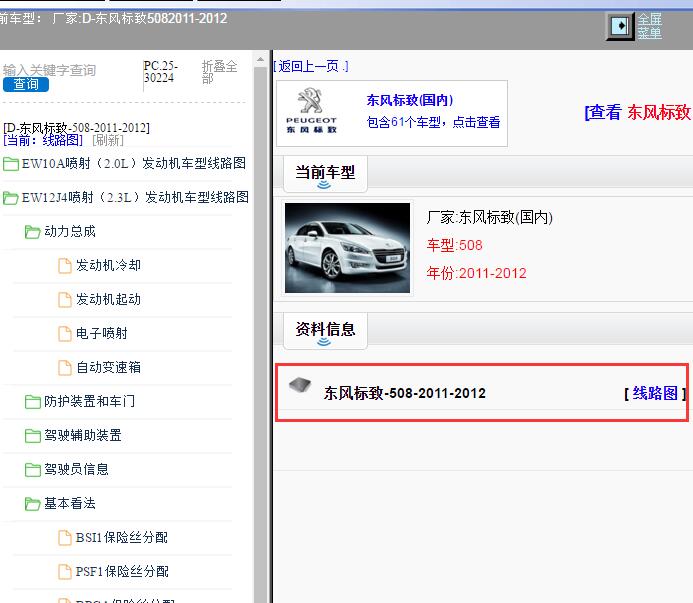
Task: Click the [返回上一页] back link
Action: 311,66
